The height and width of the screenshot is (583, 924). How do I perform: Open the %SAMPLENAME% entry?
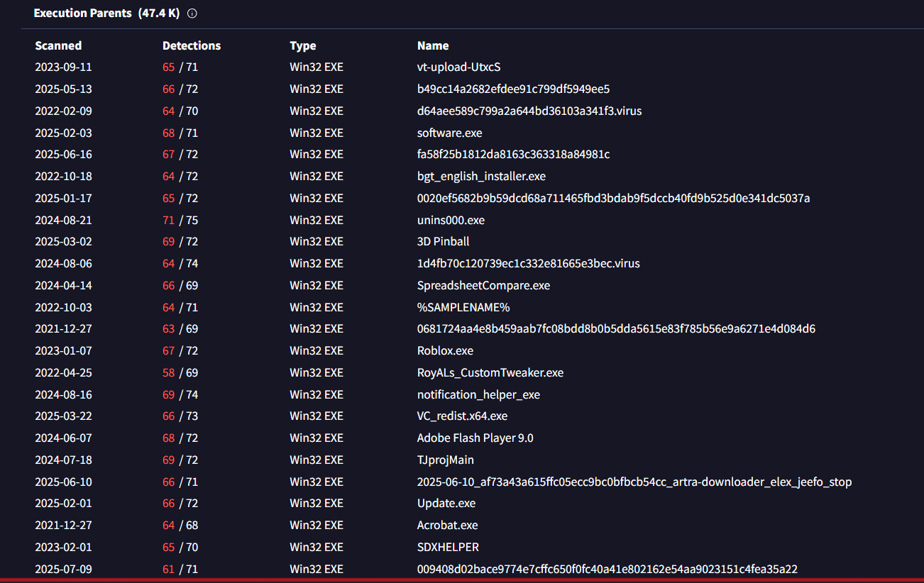tap(463, 308)
